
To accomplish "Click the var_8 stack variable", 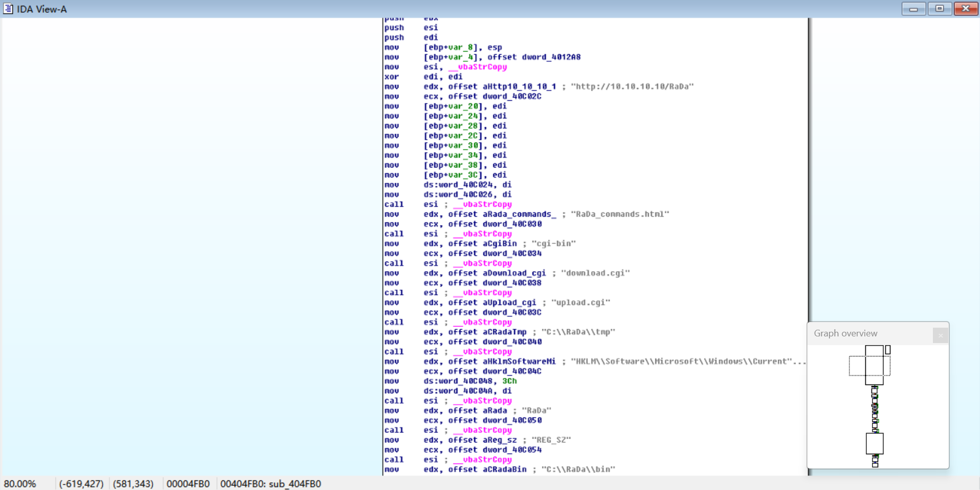I will (x=460, y=47).
